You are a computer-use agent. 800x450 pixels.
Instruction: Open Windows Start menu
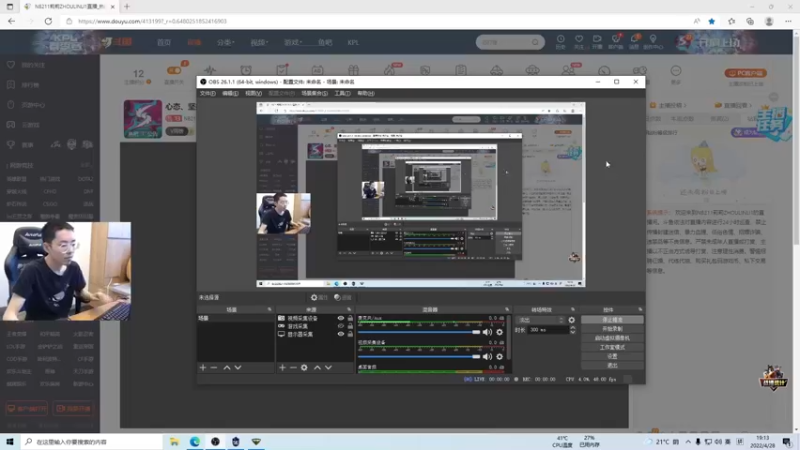10,441
